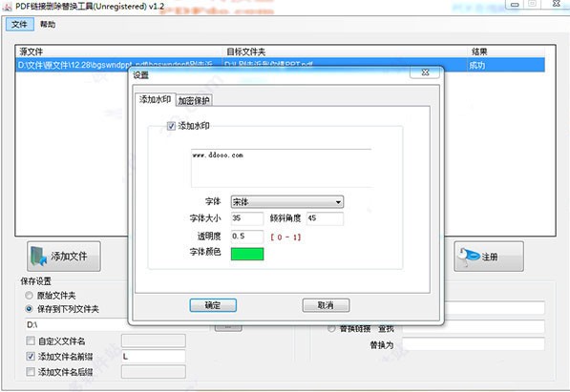Open the 文件 menu
Viewport: 570px width, 392px height.
[20, 25]
